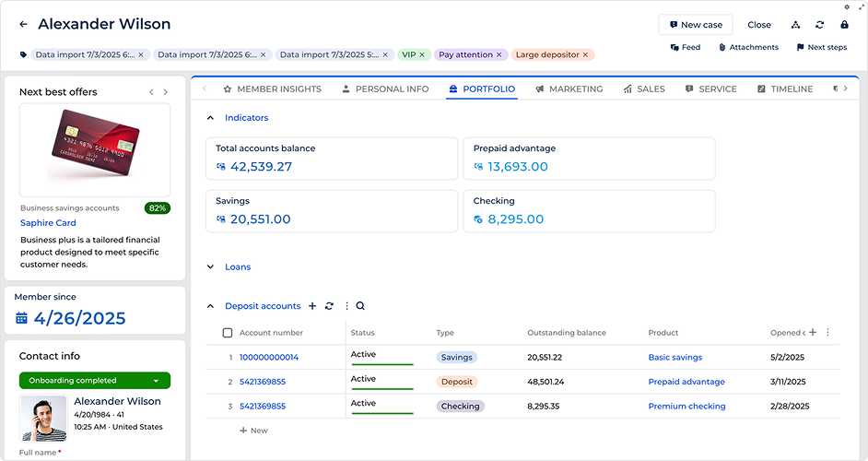Refresh the Deposit accounts list

pos(329,306)
